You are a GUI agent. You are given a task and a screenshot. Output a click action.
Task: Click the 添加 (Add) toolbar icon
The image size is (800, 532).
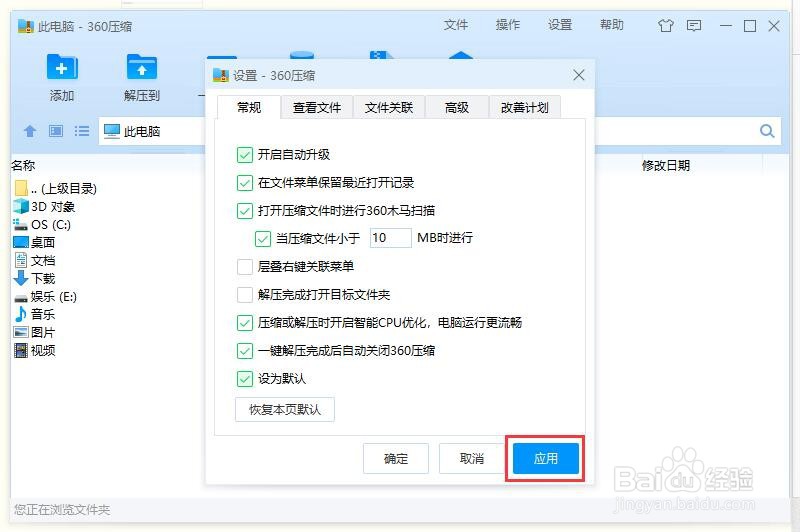pos(62,67)
